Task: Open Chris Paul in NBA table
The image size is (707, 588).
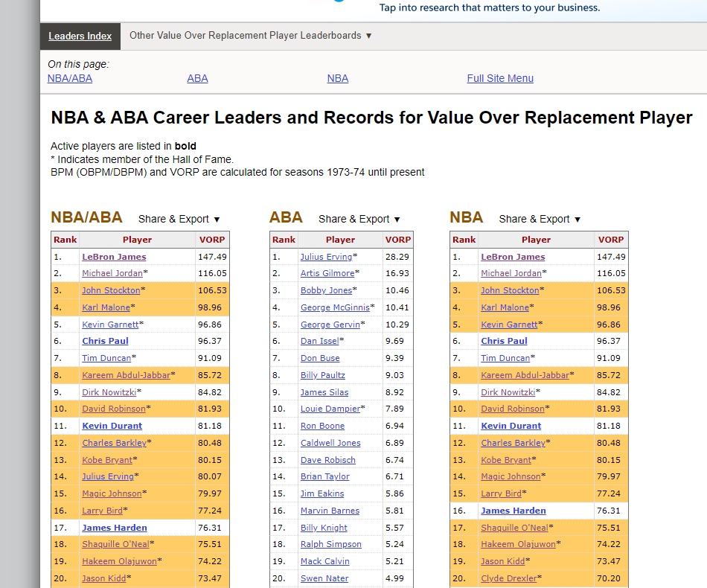Action: click(x=504, y=342)
